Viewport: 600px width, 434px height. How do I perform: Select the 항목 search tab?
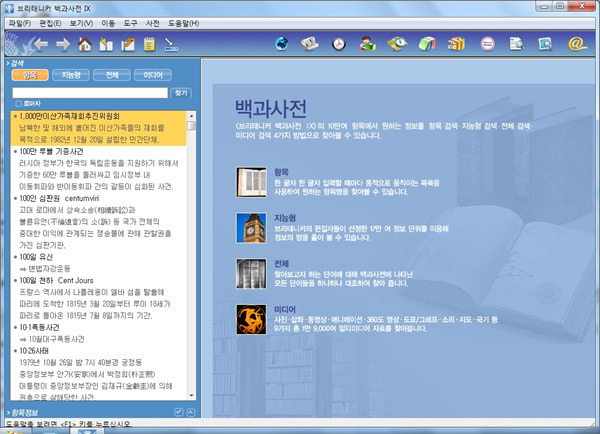click(x=30, y=75)
